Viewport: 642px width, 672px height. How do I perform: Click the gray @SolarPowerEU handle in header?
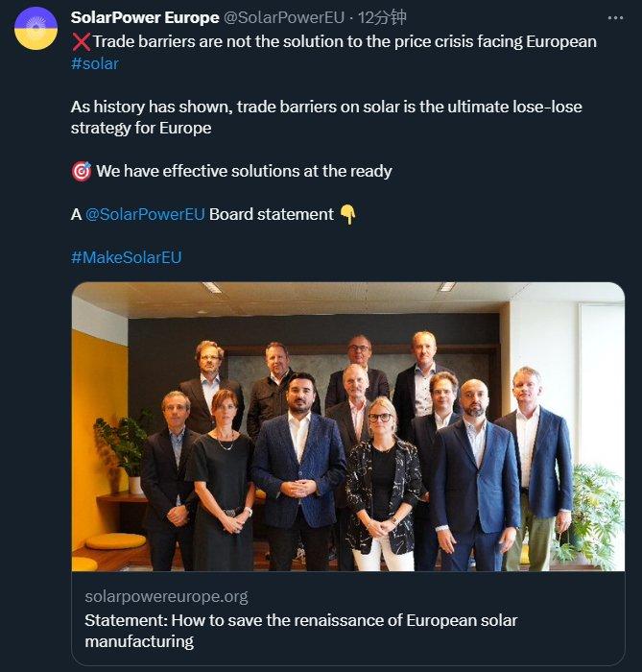pos(283,18)
